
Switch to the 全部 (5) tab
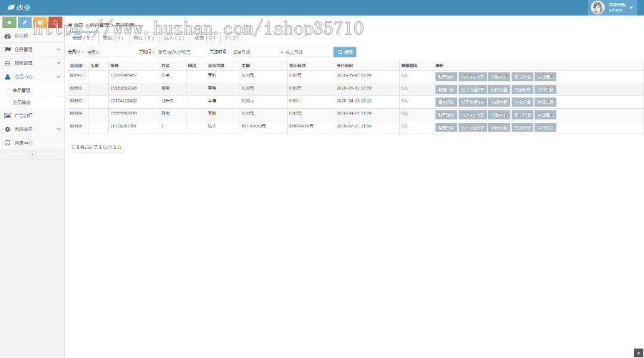click(x=83, y=38)
